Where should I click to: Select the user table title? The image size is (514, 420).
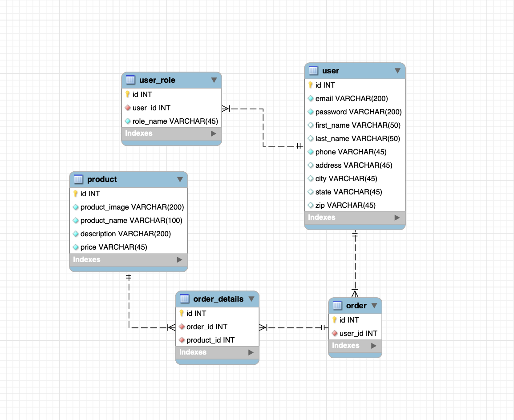(x=330, y=70)
